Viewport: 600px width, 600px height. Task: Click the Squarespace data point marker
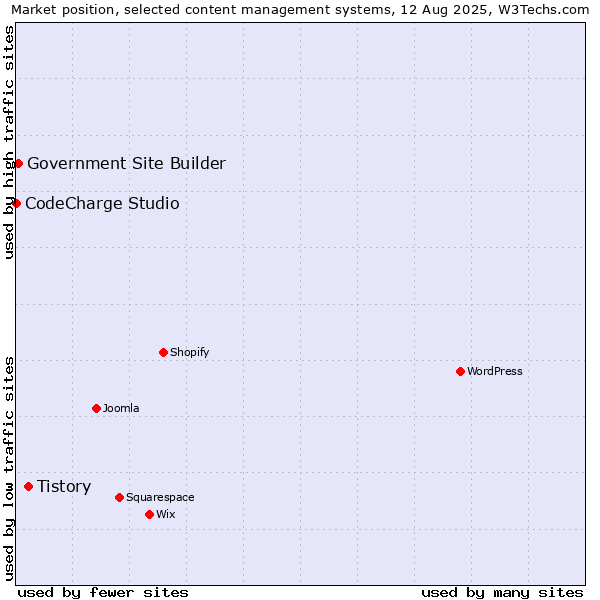119,497
